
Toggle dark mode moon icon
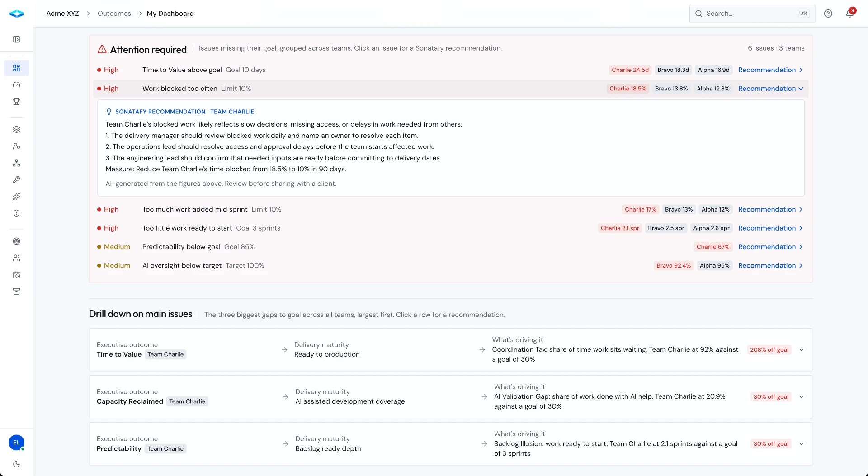(x=16, y=464)
